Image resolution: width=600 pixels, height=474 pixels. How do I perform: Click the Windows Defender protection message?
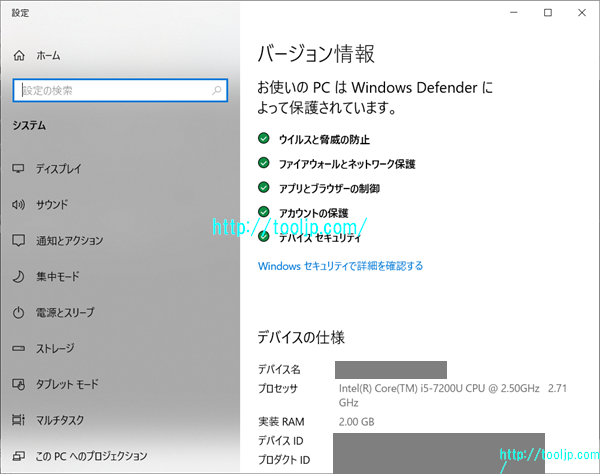pos(375,98)
